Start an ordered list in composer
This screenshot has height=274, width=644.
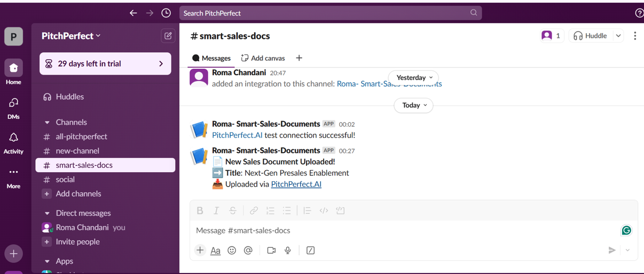[270, 211]
